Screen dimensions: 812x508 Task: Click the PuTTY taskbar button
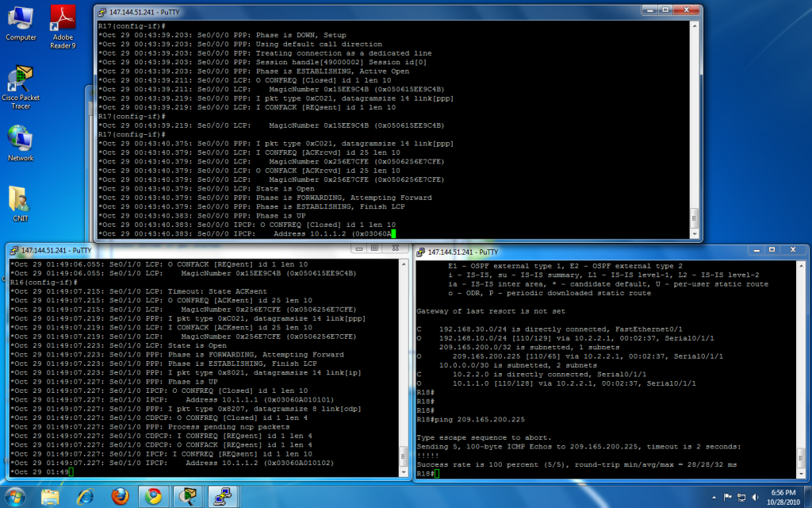221,497
